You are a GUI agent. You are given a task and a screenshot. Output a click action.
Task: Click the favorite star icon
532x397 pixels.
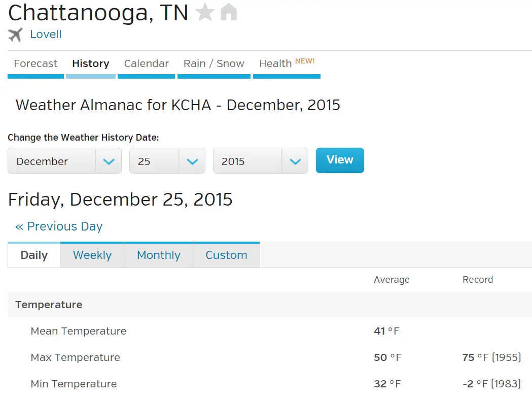(x=205, y=12)
